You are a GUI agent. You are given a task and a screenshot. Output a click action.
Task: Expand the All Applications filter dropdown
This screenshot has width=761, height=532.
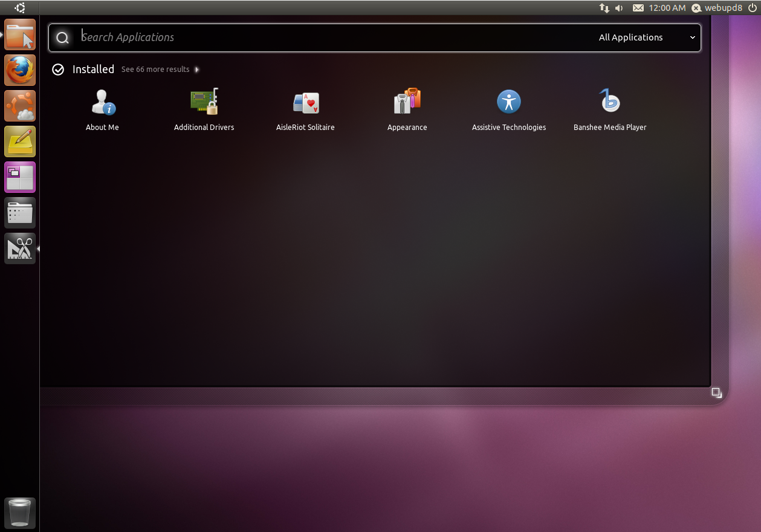pos(647,37)
